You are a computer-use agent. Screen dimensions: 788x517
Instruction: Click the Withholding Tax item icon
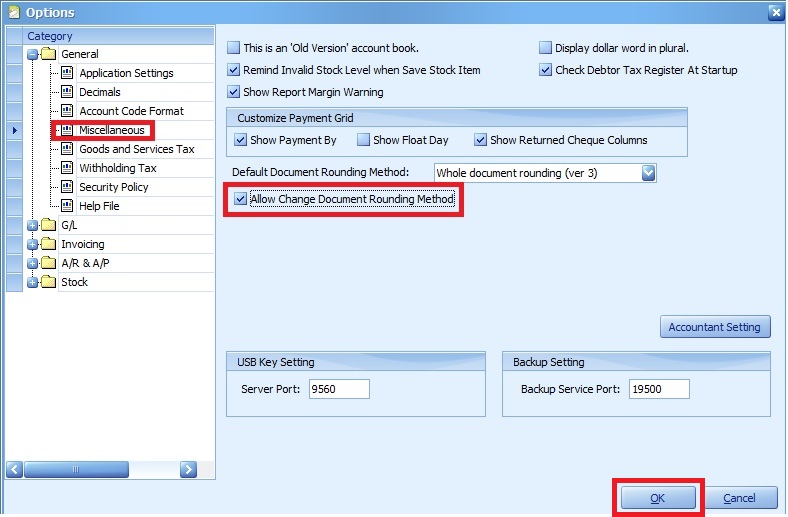tap(68, 168)
